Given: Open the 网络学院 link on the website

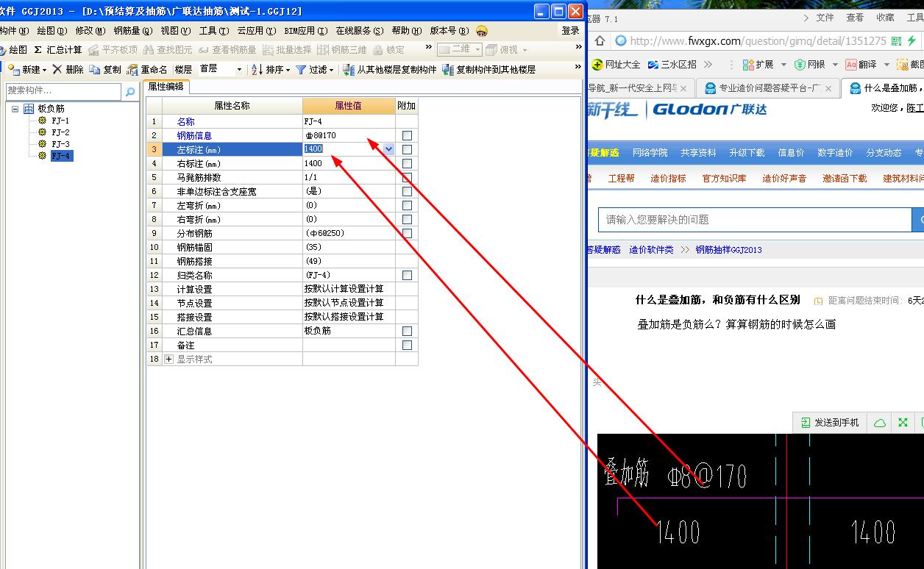Looking at the screenshot, I should pyautogui.click(x=650, y=153).
